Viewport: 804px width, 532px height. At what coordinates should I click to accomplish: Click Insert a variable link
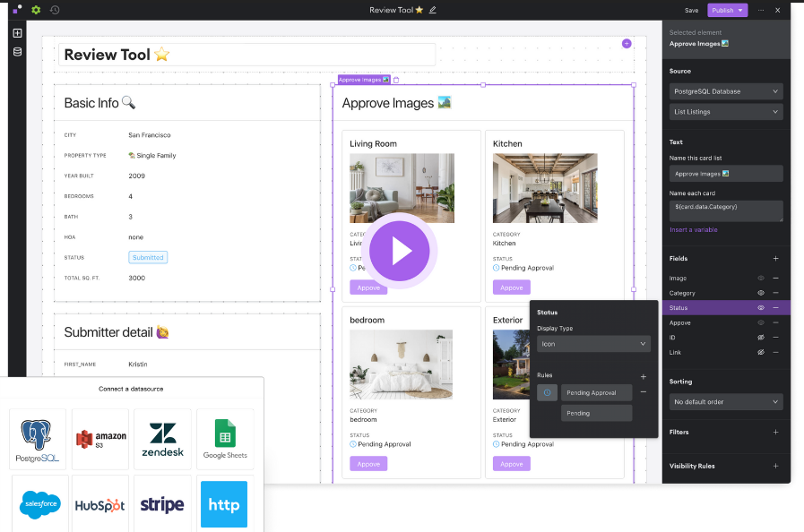click(x=693, y=229)
